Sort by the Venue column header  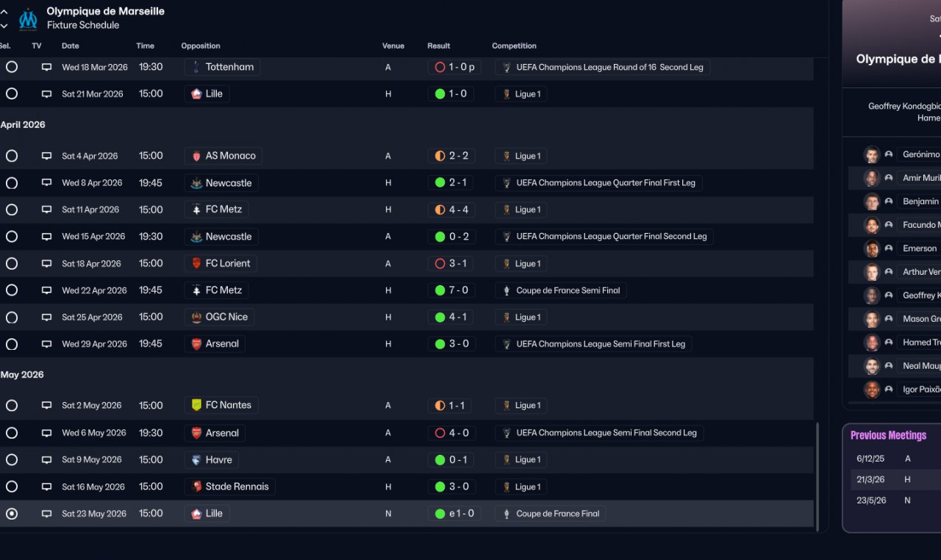(x=393, y=46)
